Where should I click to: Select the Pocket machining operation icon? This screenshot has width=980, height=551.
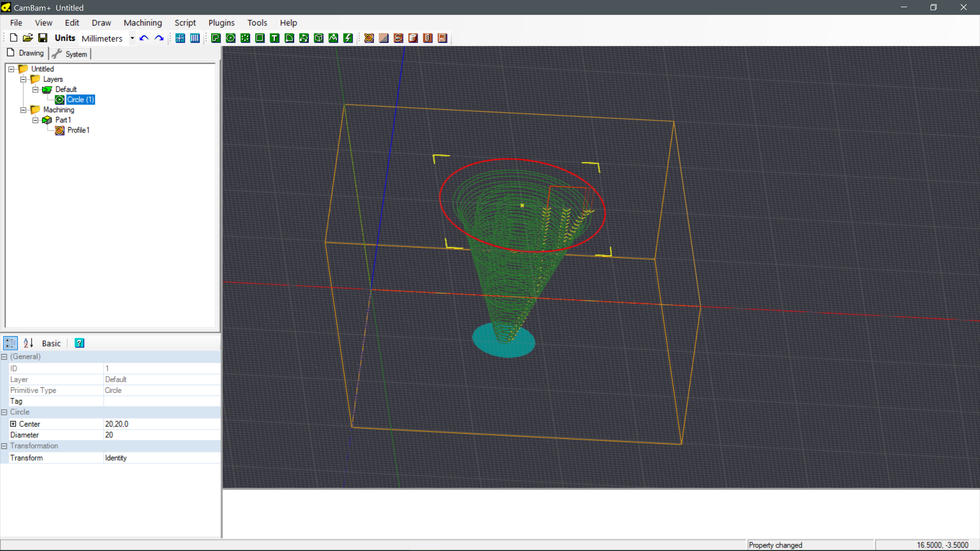tap(384, 38)
